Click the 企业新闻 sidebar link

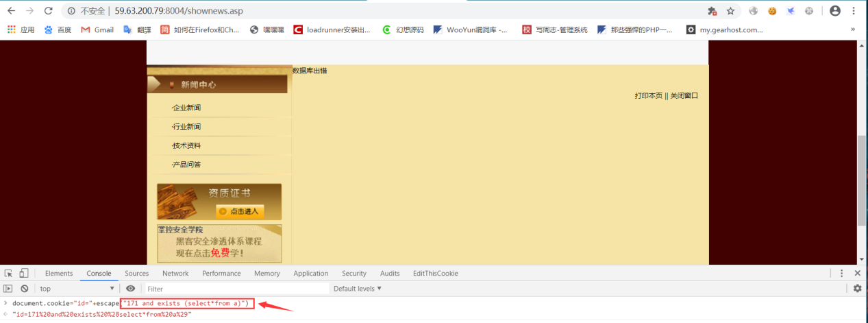pos(186,108)
